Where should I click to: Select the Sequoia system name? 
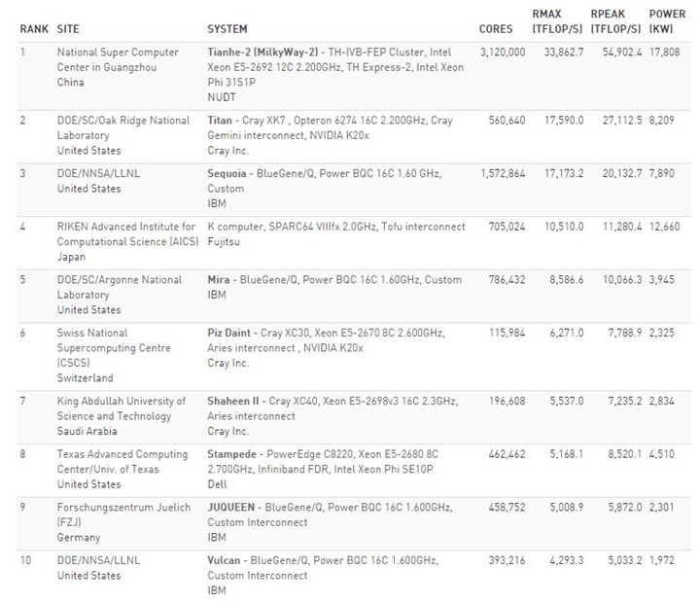click(227, 174)
